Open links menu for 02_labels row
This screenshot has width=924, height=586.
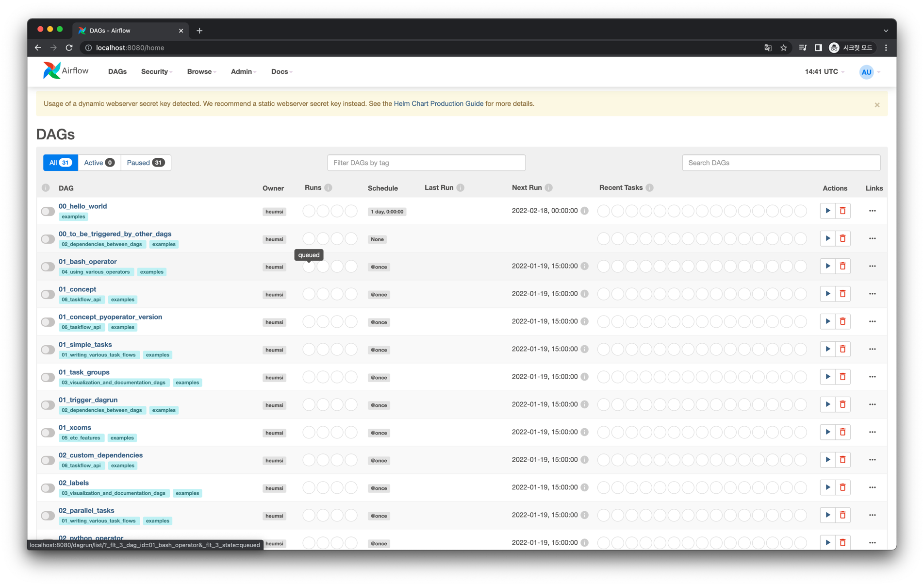(x=872, y=487)
